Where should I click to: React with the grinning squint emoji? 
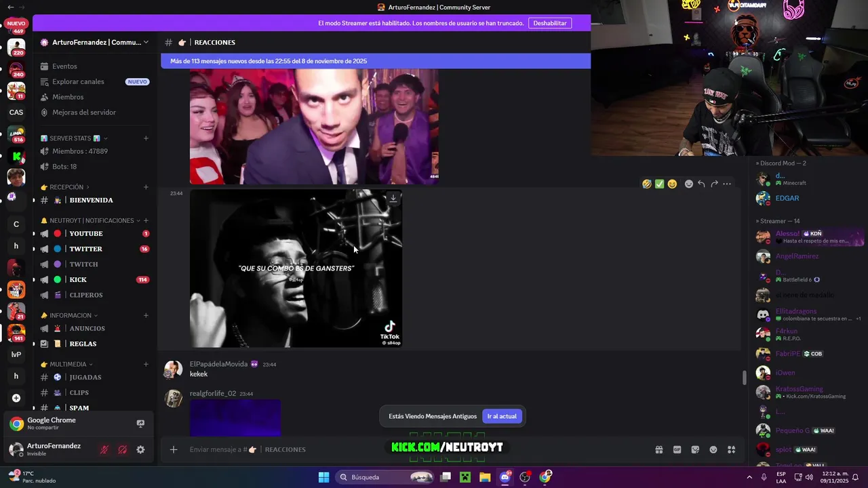(672, 184)
